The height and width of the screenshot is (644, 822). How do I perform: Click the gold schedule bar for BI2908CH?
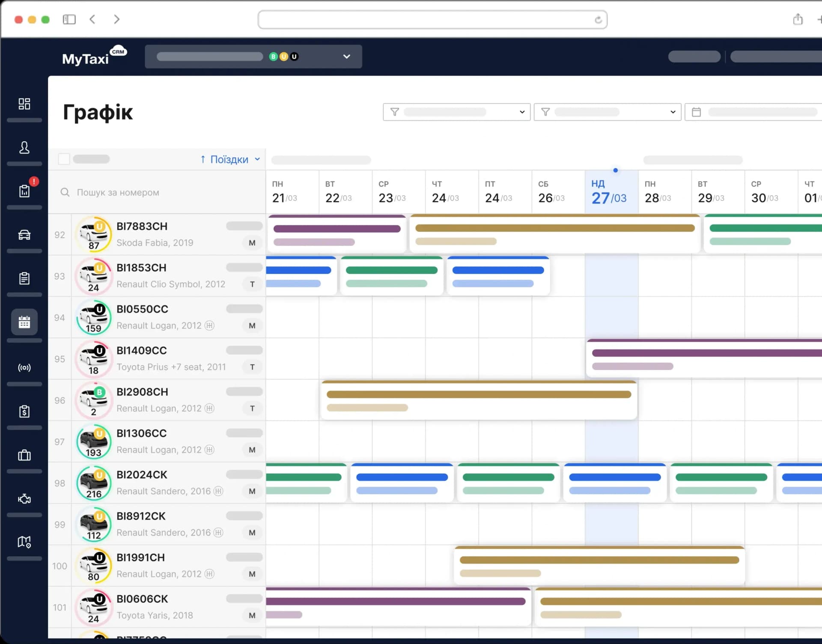(479, 395)
